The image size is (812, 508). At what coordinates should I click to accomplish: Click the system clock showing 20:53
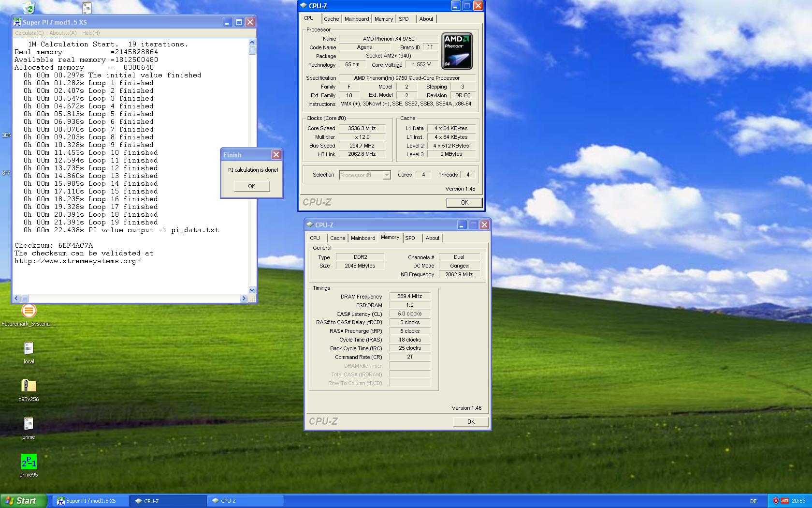(x=798, y=501)
